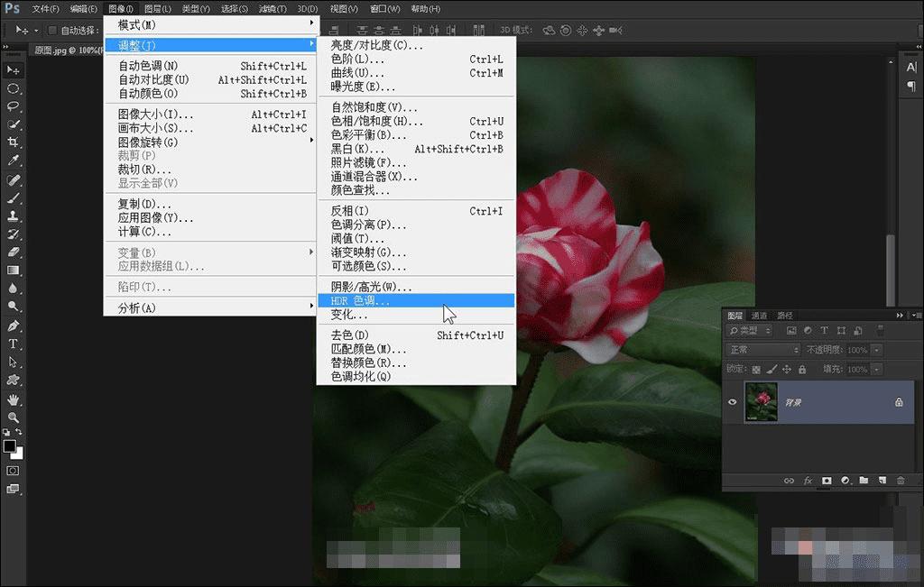Select 曲线 (Curves) in the adjustments submenu
The height and width of the screenshot is (587, 924).
[x=350, y=73]
